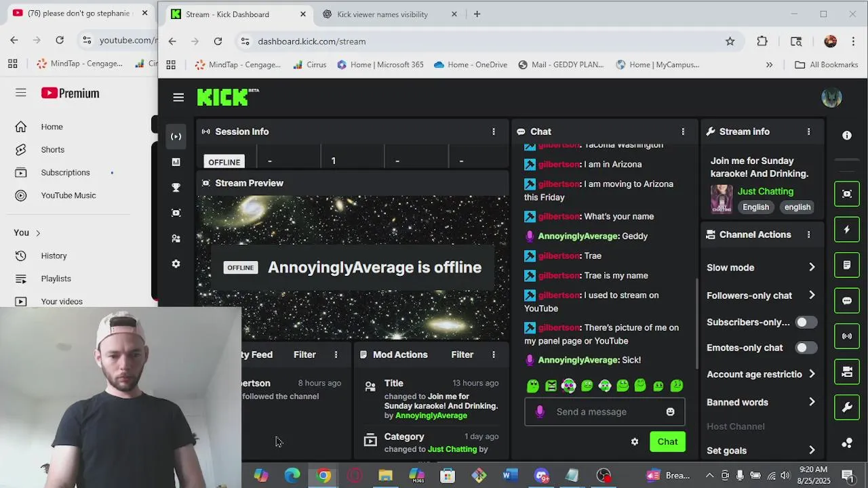Click the info icon on the right rail
The height and width of the screenshot is (488, 868).
click(847, 136)
